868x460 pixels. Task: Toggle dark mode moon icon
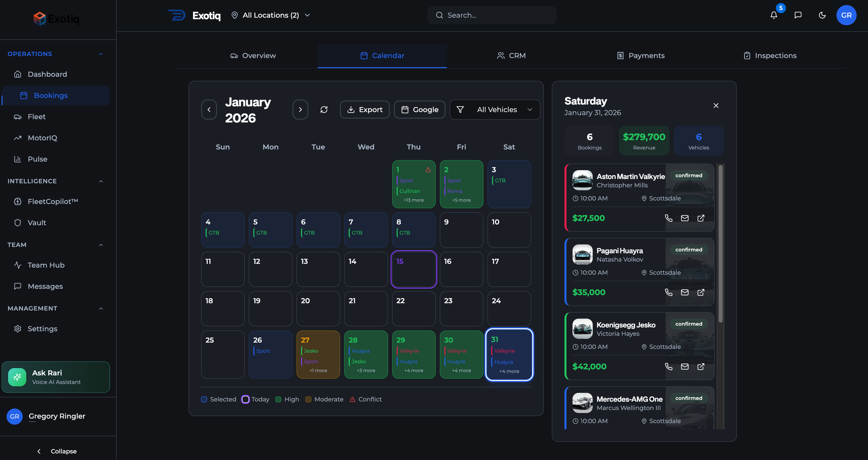pos(822,15)
